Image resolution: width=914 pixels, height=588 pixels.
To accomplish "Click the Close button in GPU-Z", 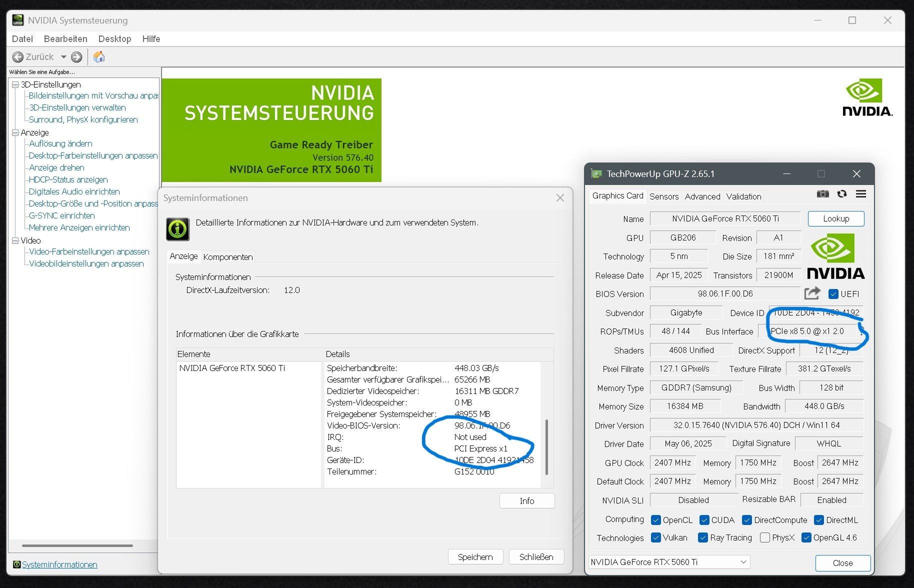I will point(842,563).
